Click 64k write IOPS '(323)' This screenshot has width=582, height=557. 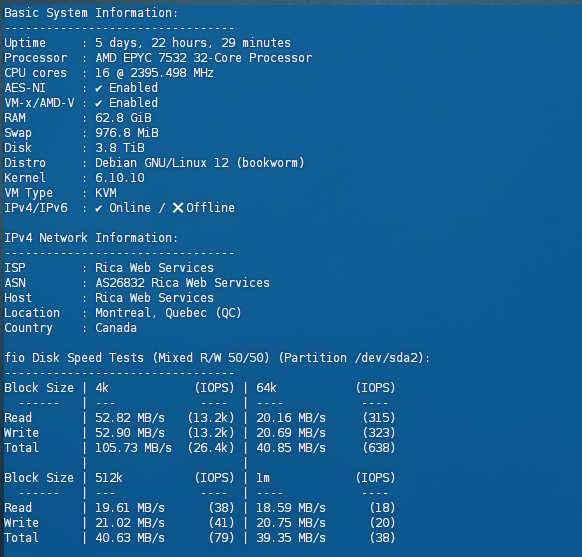(x=379, y=433)
